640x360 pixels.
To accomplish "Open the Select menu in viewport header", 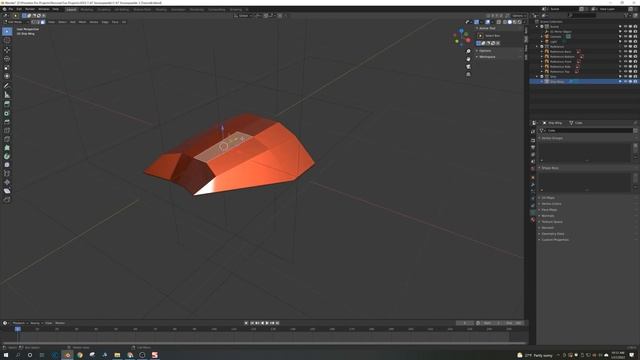I will coord(62,22).
